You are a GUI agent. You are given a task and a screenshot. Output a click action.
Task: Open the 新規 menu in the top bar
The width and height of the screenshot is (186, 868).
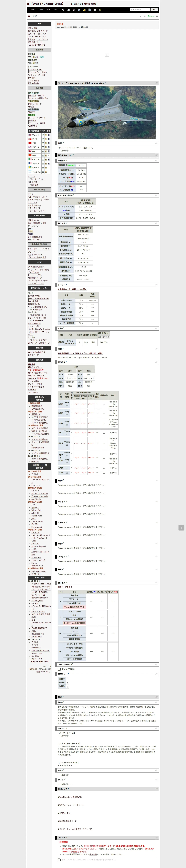coord(41,10)
